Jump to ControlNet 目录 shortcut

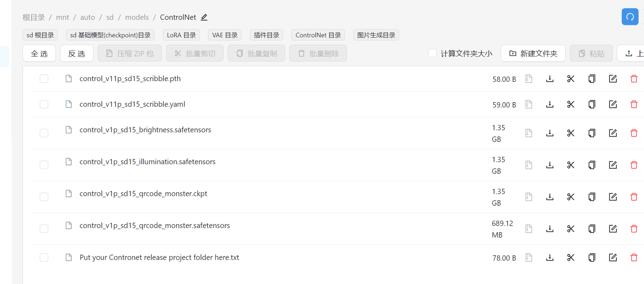318,35
